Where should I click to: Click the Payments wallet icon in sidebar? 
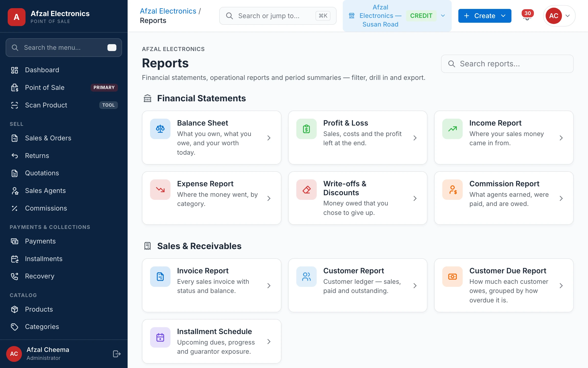coord(15,241)
